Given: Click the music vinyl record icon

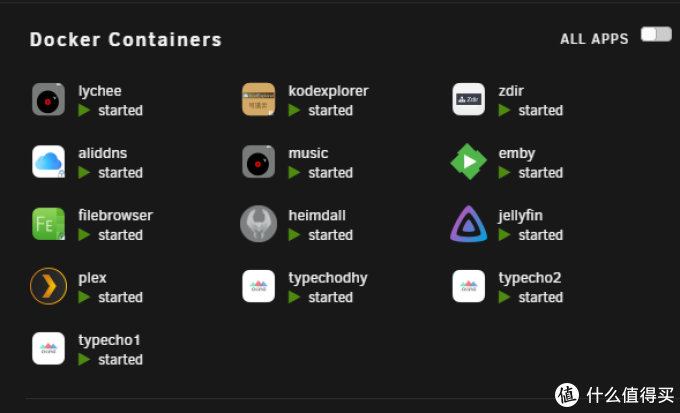Looking at the screenshot, I should pyautogui.click(x=258, y=161).
